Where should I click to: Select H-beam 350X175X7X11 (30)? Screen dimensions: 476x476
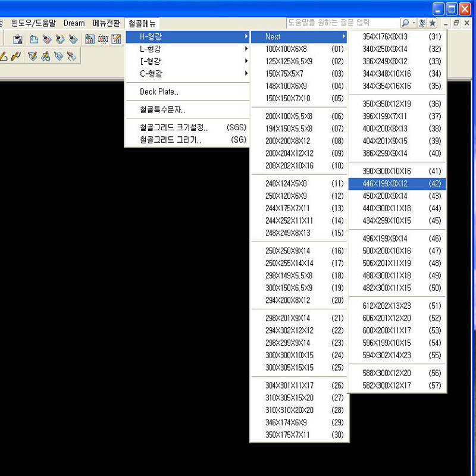point(299,435)
